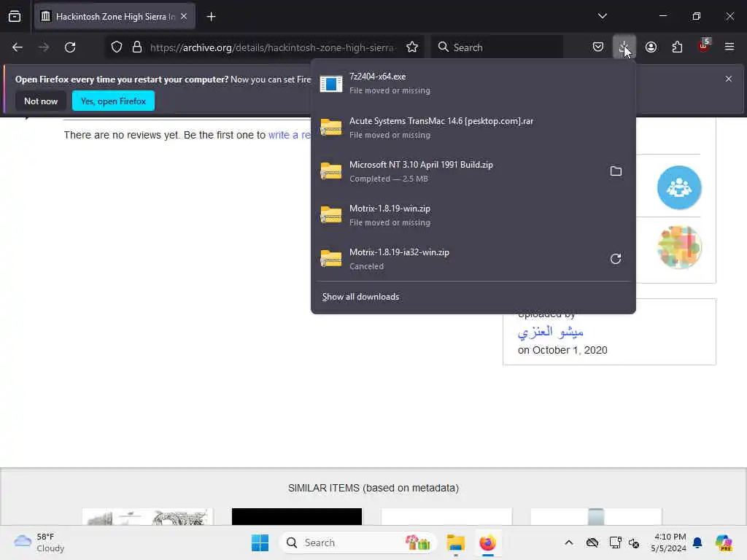Open the Firefox account menu

click(x=651, y=47)
